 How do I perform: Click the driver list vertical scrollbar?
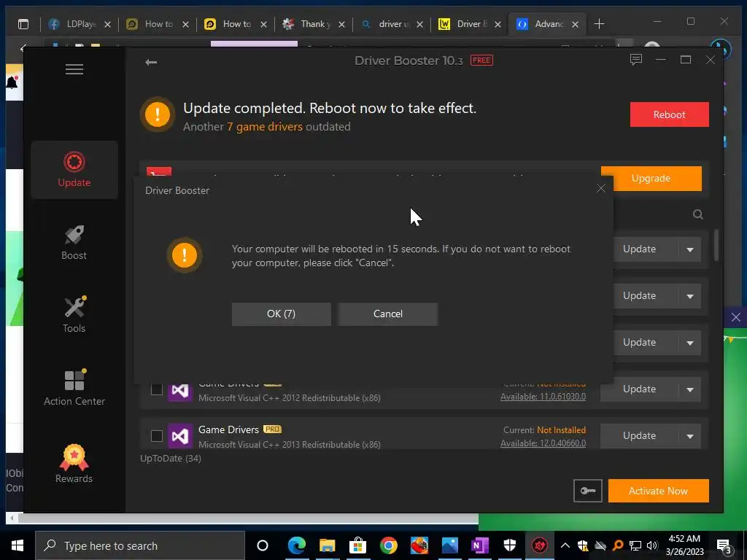[x=716, y=246]
